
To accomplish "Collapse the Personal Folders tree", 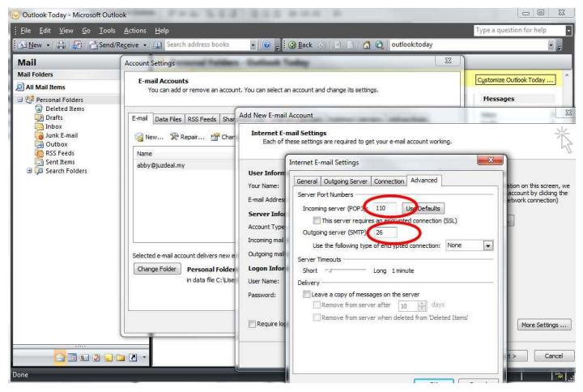I will [x=20, y=100].
